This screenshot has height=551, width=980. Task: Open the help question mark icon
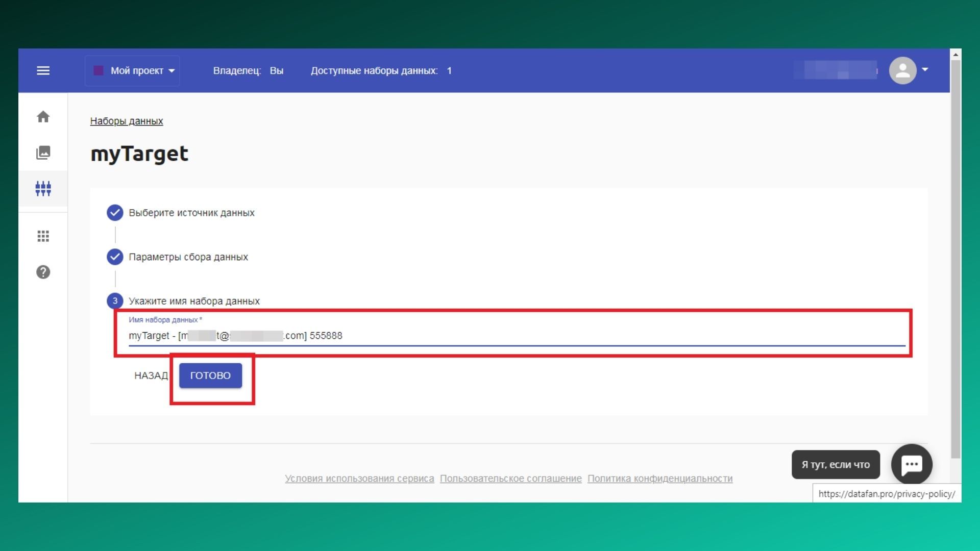(x=43, y=272)
